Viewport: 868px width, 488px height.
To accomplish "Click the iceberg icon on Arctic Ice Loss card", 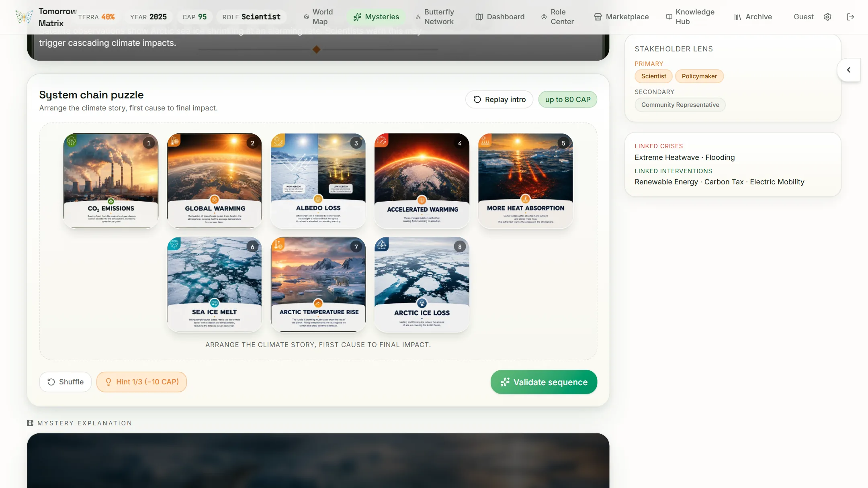I will click(x=382, y=244).
